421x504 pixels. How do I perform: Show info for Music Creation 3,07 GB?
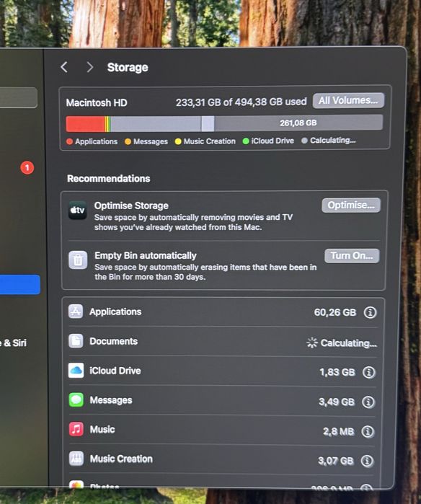(367, 461)
